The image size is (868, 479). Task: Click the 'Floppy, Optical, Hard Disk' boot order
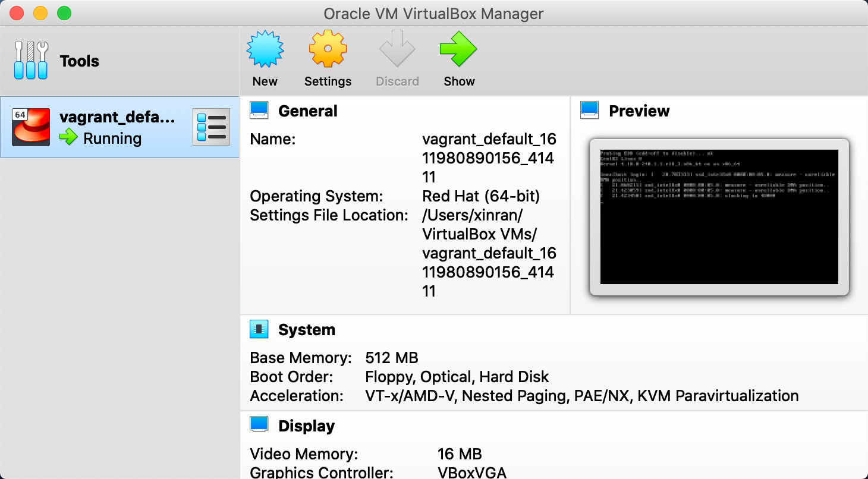point(457,377)
